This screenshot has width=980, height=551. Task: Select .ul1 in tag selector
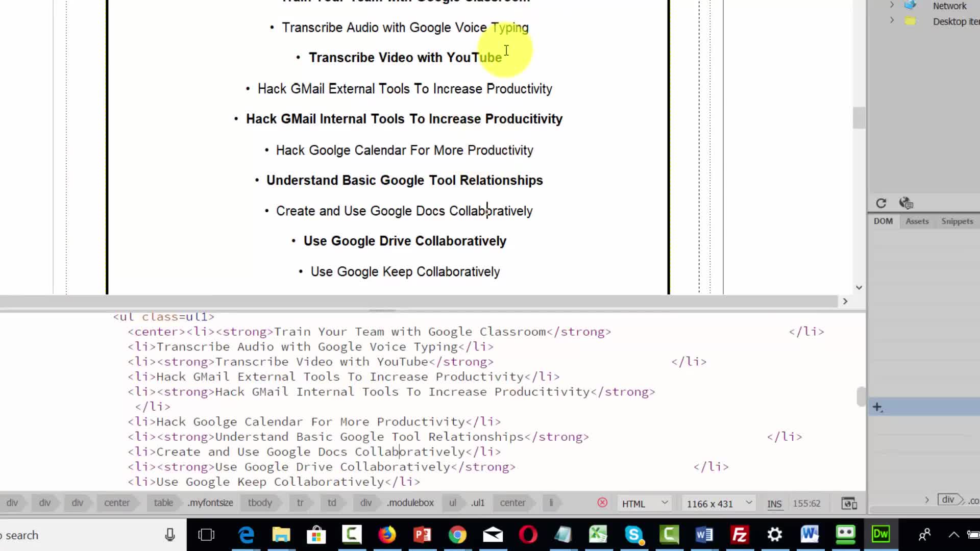click(x=478, y=503)
